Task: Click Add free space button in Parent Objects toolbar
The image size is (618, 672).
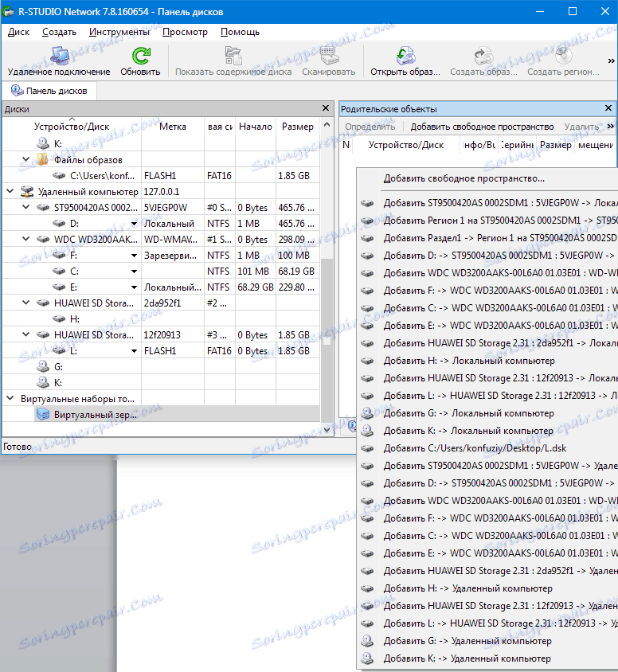Action: tap(482, 127)
